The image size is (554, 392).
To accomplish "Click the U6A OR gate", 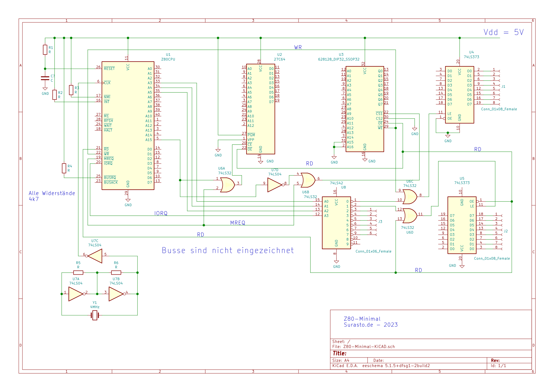I will coord(227,185).
